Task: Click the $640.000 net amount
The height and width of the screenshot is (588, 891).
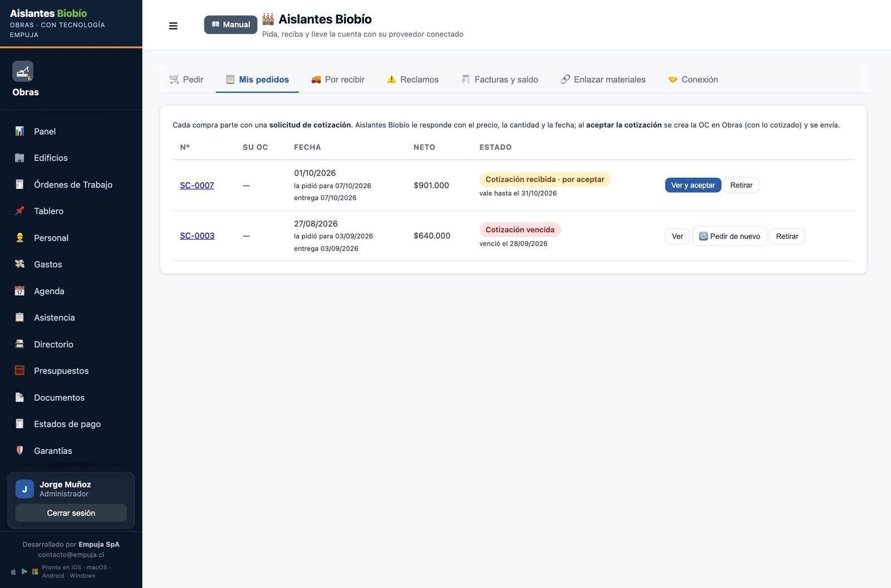Action: 432,236
